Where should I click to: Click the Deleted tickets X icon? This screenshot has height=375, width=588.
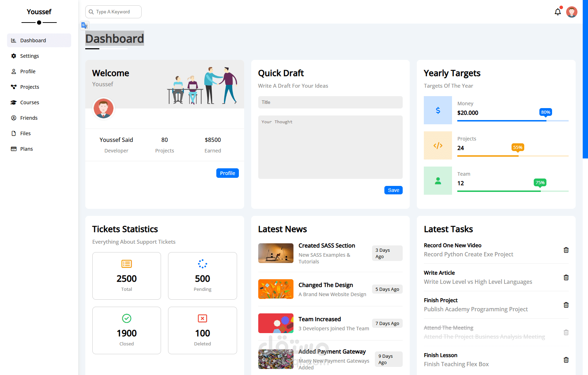tap(203, 318)
